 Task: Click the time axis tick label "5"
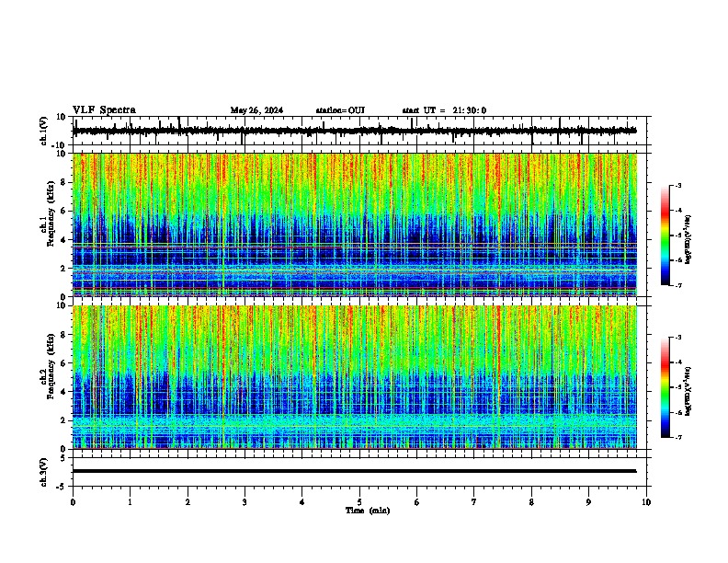point(359,502)
